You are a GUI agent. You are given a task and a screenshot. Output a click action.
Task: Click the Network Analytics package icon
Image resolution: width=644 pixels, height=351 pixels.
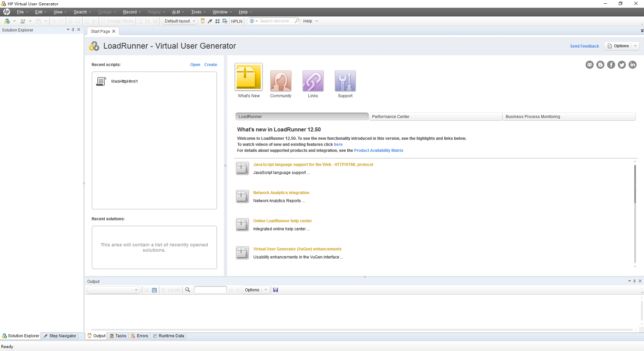[242, 196]
